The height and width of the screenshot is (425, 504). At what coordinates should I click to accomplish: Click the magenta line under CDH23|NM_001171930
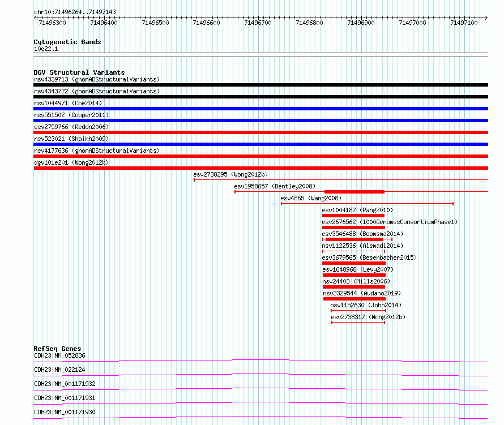tap(260, 417)
